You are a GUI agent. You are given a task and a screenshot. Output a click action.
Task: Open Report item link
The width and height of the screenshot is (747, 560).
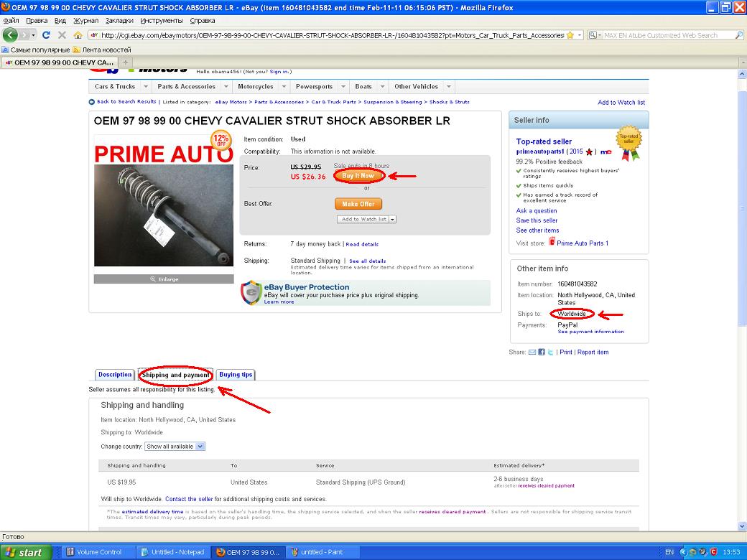click(x=593, y=353)
